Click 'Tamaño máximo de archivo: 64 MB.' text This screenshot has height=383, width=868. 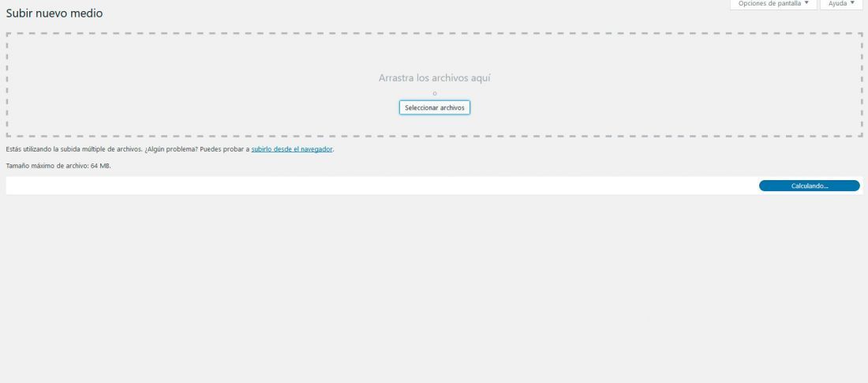tap(58, 166)
